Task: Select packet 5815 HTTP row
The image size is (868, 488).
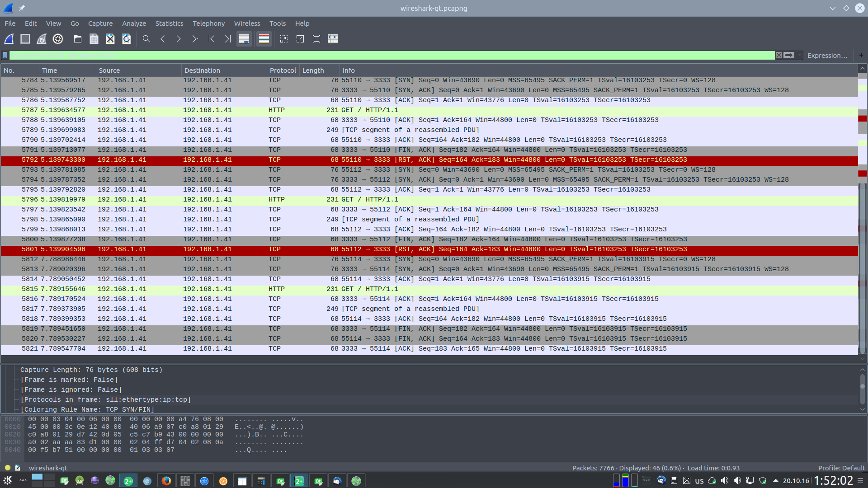Action: tap(429, 289)
